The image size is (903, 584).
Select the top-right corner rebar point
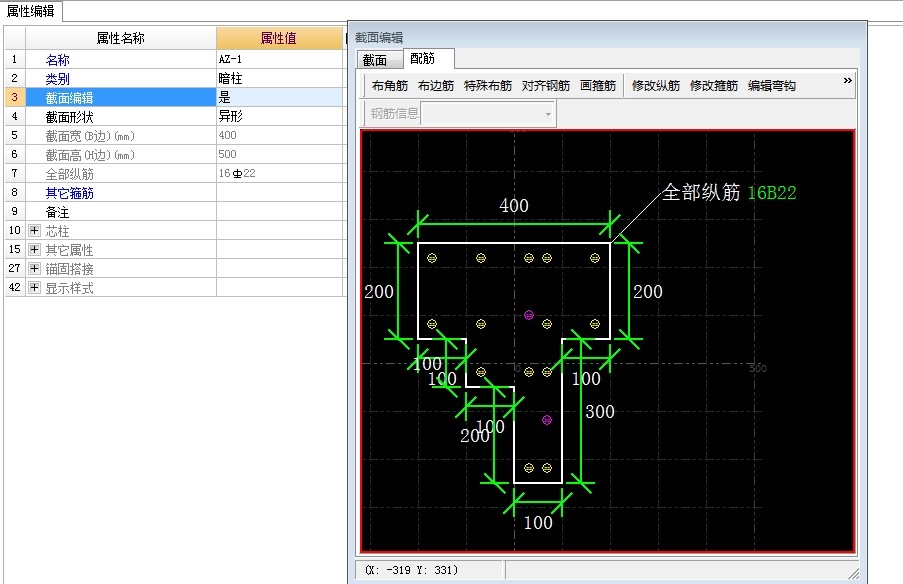(x=595, y=258)
